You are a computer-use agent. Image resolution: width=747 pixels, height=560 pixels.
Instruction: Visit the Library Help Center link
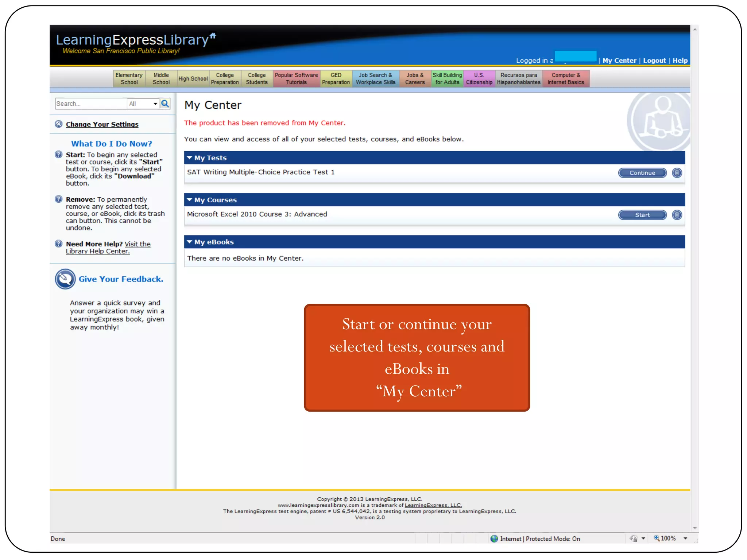click(108, 248)
